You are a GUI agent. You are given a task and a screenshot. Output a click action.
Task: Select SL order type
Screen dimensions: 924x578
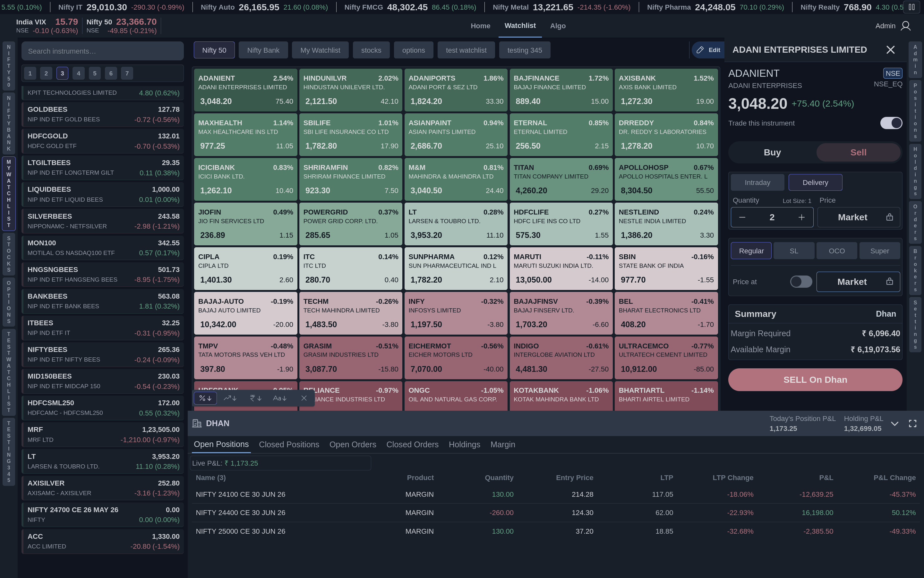[x=794, y=251]
